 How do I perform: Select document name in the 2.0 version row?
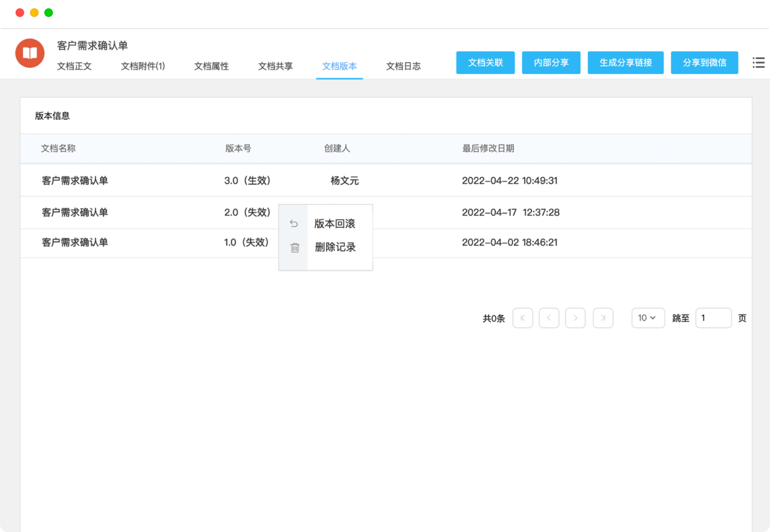[75, 212]
